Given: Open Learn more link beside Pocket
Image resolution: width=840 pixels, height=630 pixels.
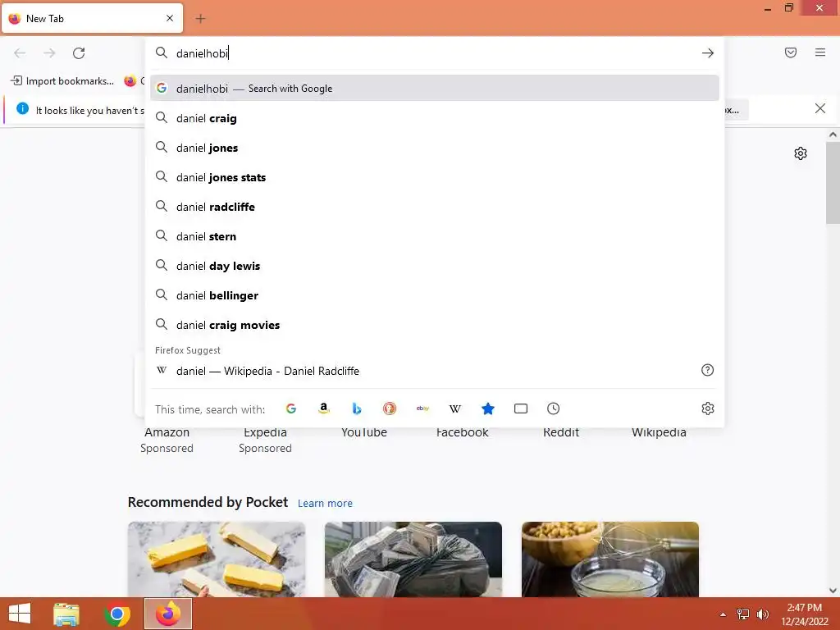Looking at the screenshot, I should [x=325, y=504].
